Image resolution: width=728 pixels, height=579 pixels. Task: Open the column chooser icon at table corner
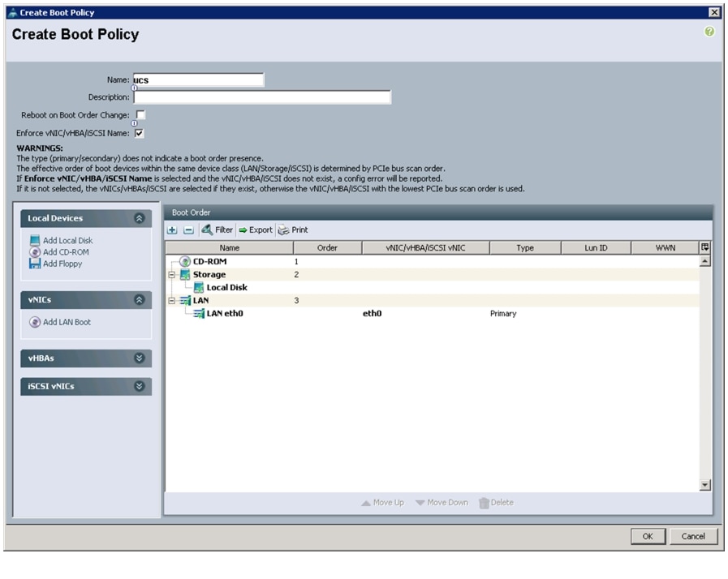[x=704, y=247]
